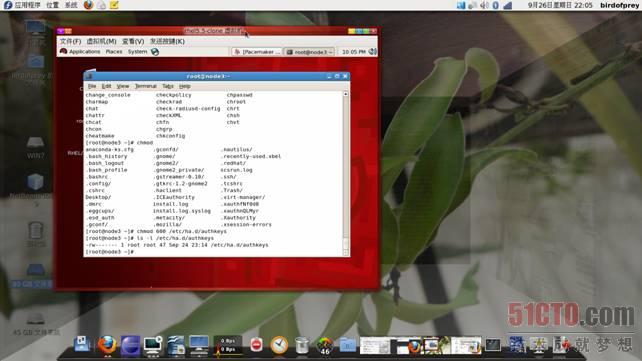The width and height of the screenshot is (642, 361).
Task: Open terminal Help menu
Action: point(185,86)
